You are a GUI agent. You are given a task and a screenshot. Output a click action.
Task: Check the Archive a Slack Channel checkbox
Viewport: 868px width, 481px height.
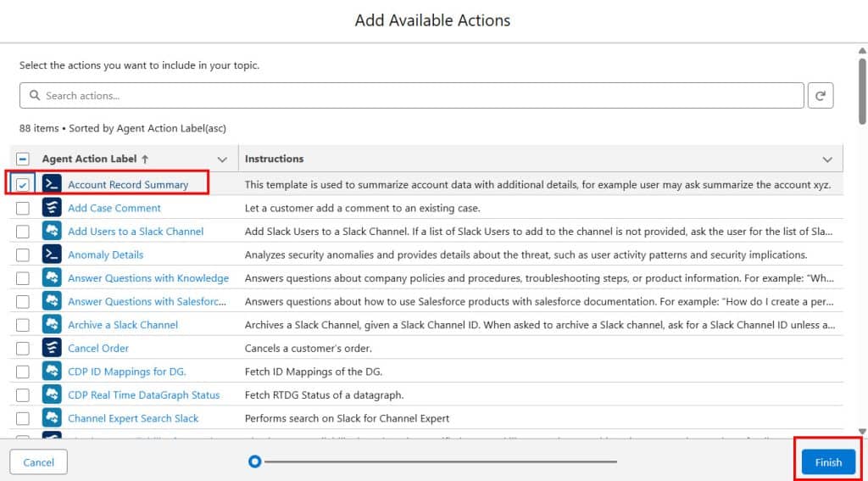pyautogui.click(x=22, y=325)
